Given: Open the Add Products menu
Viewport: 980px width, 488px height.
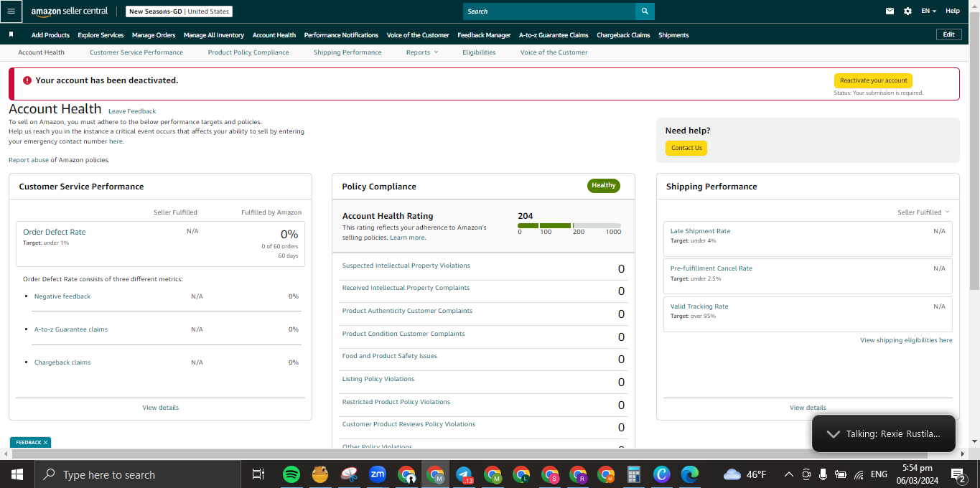Looking at the screenshot, I should click(x=50, y=35).
